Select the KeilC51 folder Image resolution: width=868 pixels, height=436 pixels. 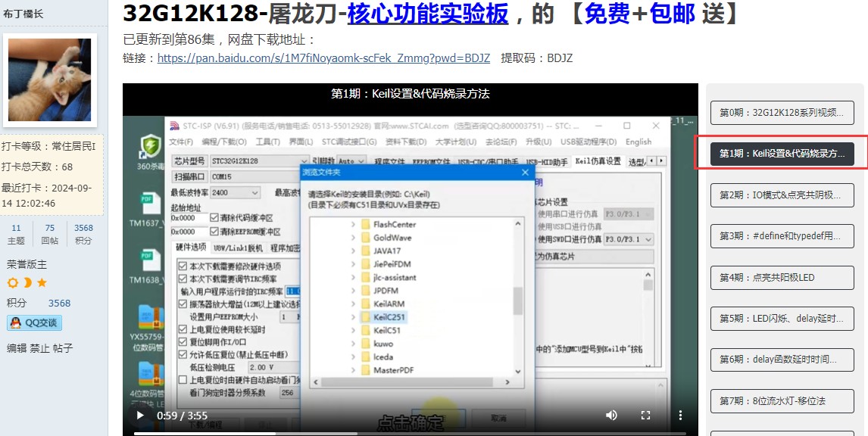coord(387,330)
